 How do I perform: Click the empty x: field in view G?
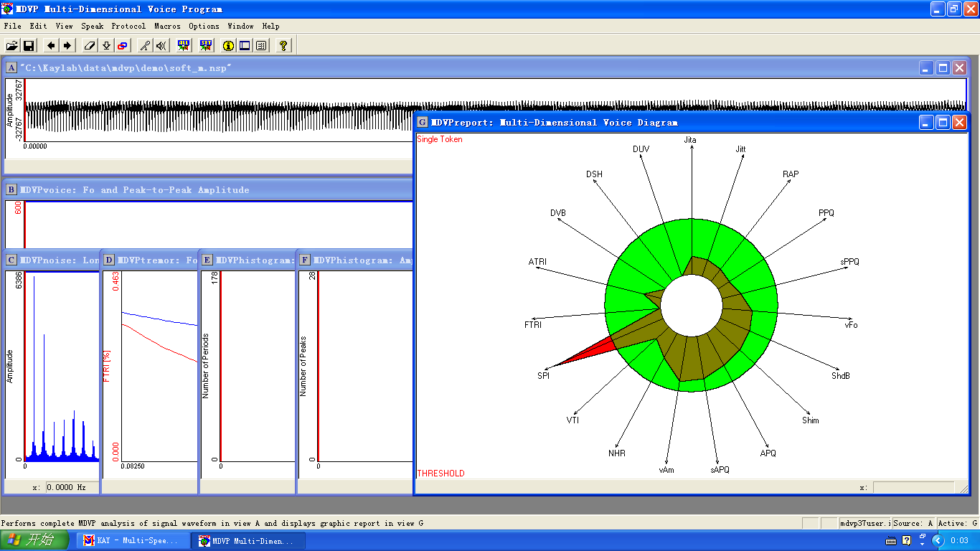913,487
